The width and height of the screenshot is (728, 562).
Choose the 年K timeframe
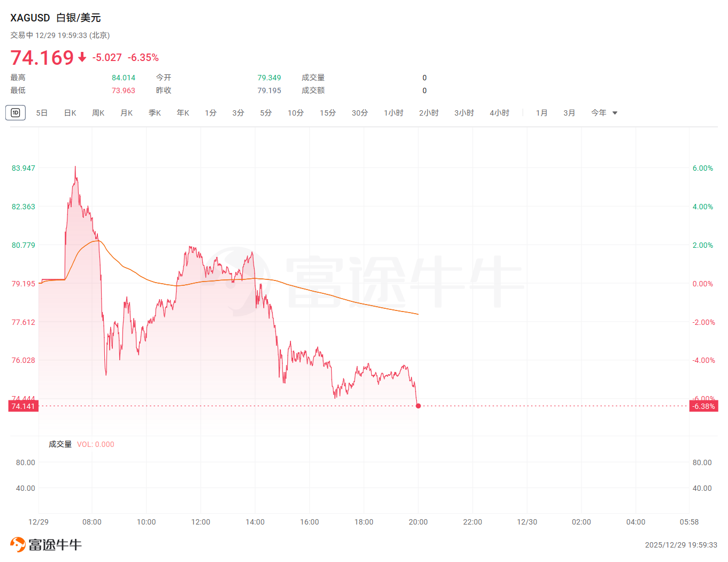[183, 113]
